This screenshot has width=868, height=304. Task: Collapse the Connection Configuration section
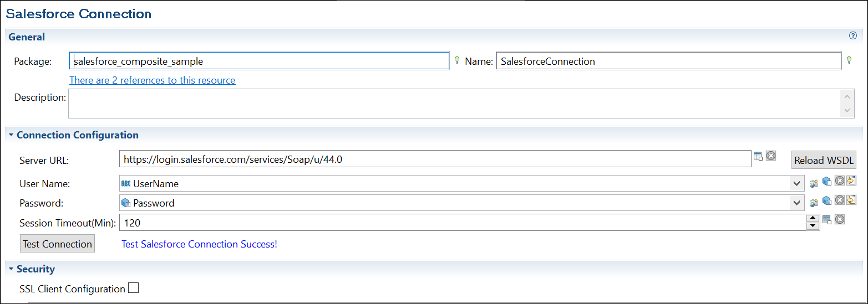(x=11, y=135)
